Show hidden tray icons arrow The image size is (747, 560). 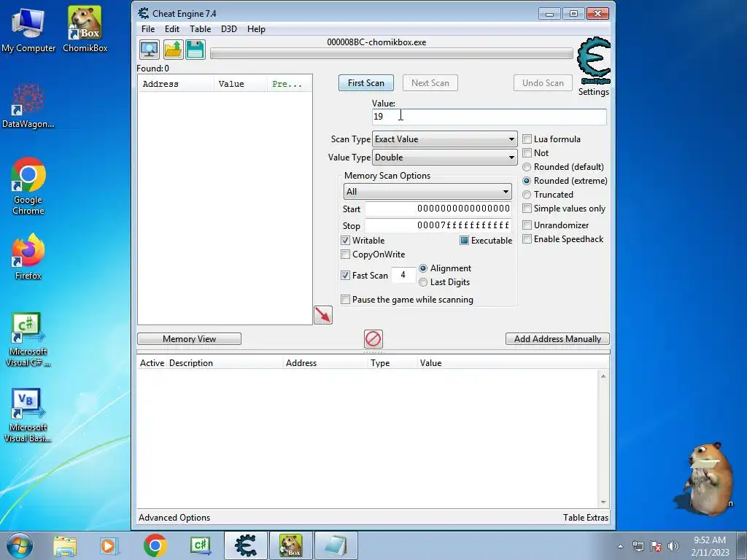pyautogui.click(x=620, y=546)
